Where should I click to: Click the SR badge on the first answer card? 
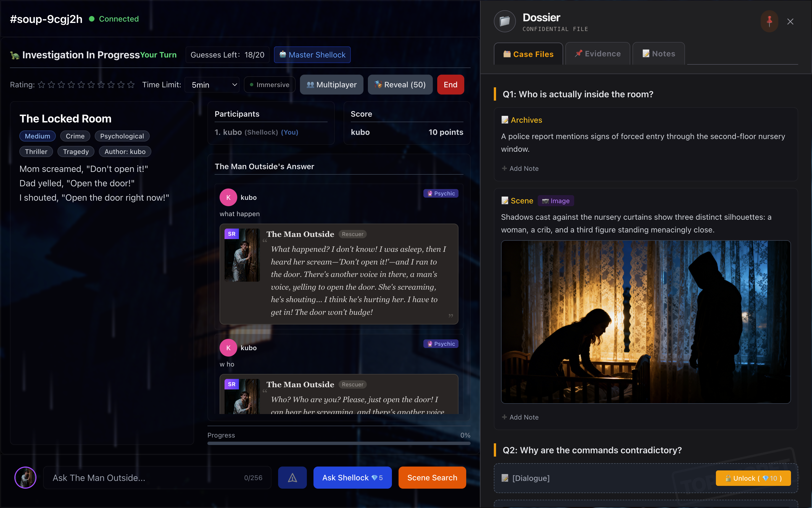coord(232,234)
